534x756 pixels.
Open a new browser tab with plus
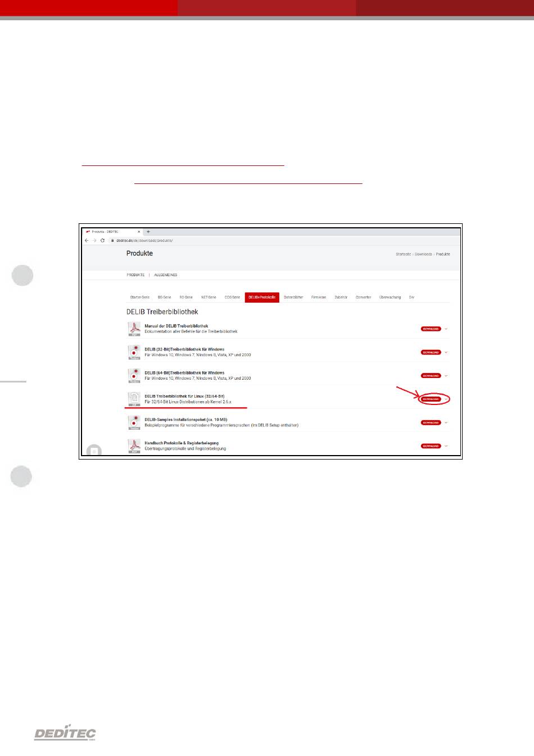point(148,232)
